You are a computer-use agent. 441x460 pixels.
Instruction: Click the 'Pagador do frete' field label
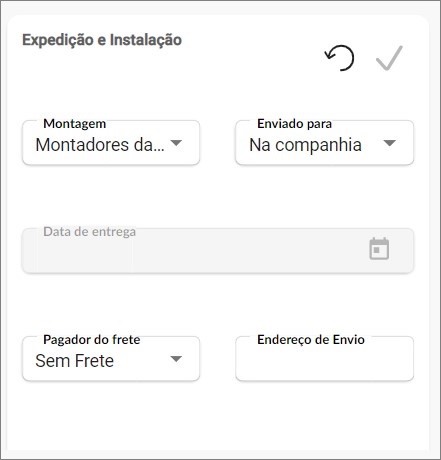tap(92, 340)
